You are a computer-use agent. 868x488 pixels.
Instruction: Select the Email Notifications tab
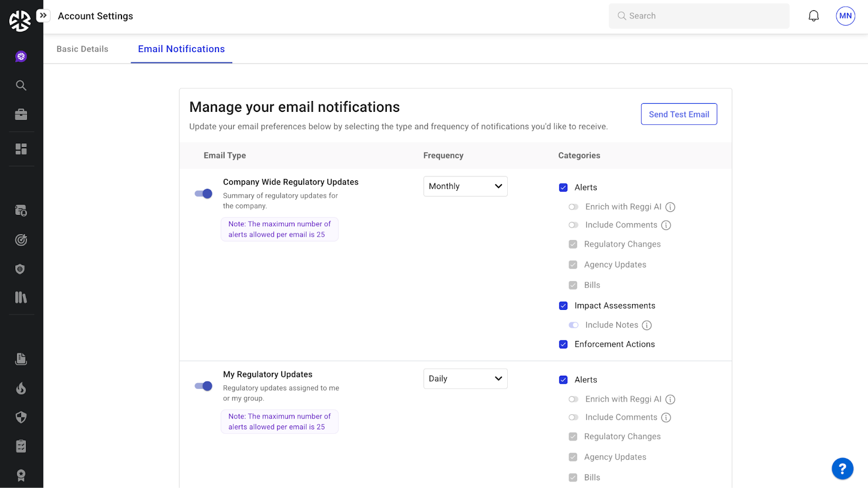(181, 49)
